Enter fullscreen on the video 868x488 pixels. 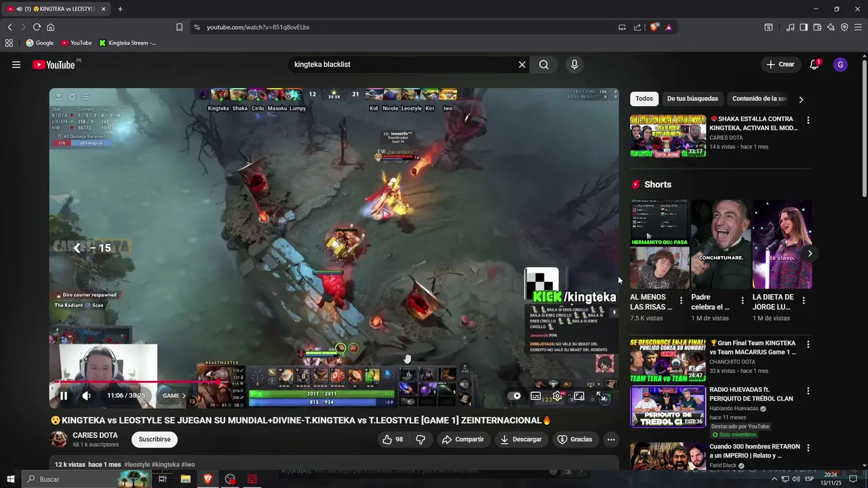point(601,396)
